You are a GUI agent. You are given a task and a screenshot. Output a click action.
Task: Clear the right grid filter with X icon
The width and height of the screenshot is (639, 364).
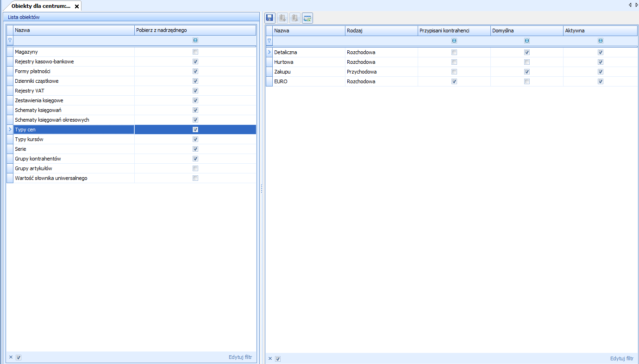tap(270, 358)
